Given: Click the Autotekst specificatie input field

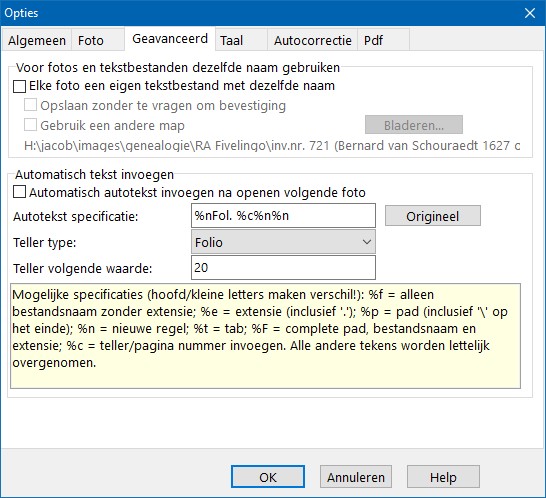Looking at the screenshot, I should click(x=283, y=216).
